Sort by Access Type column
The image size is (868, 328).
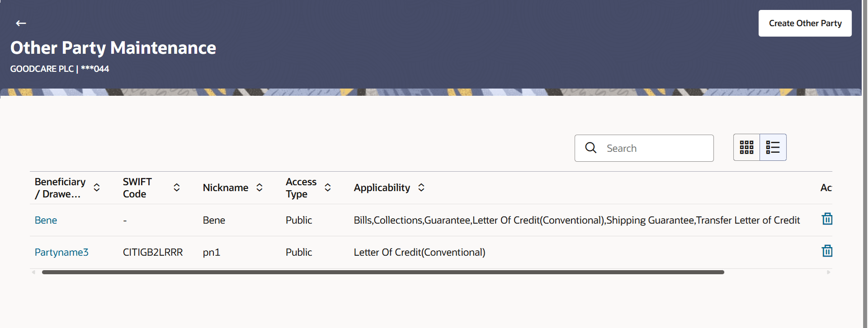click(x=328, y=187)
